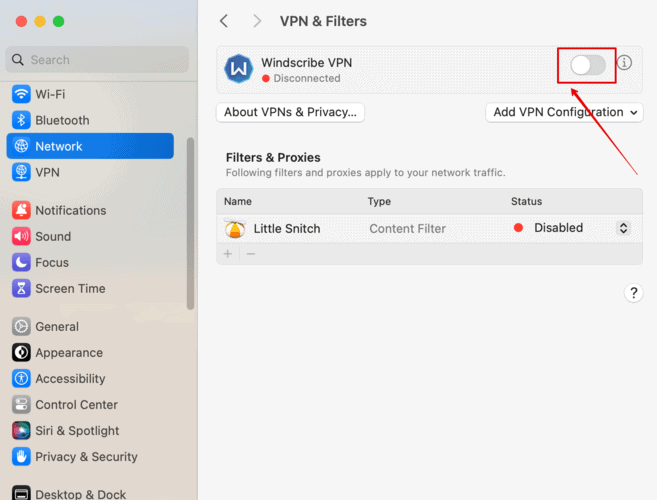Add a filter with the plus button
Image resolution: width=657 pixels, height=500 pixels.
tap(228, 254)
